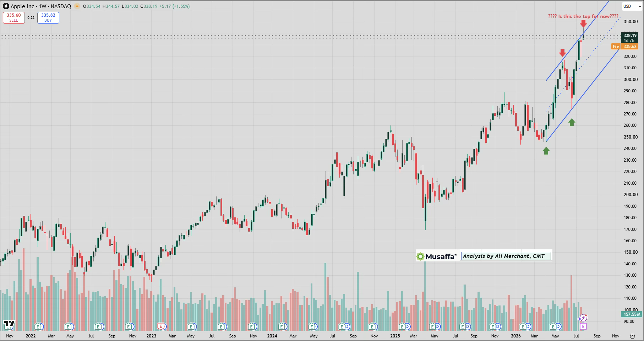Open the early 2022 green earnings E marker
Viewport: 644px width, 341px height.
[38, 326]
